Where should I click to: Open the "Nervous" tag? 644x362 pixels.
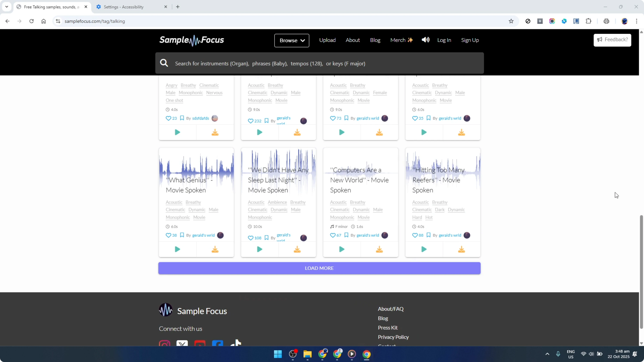click(214, 93)
